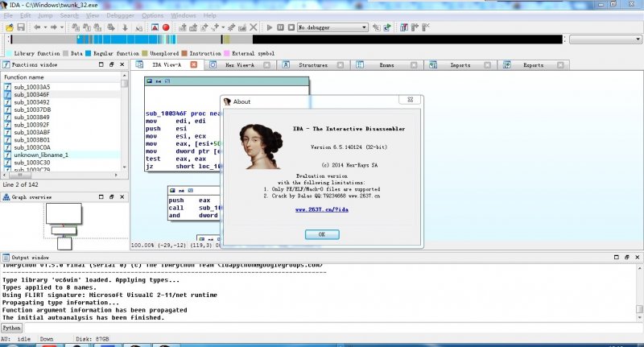Click the red circle toolbar icon
Screen dimensions: 644x347
tap(166, 27)
